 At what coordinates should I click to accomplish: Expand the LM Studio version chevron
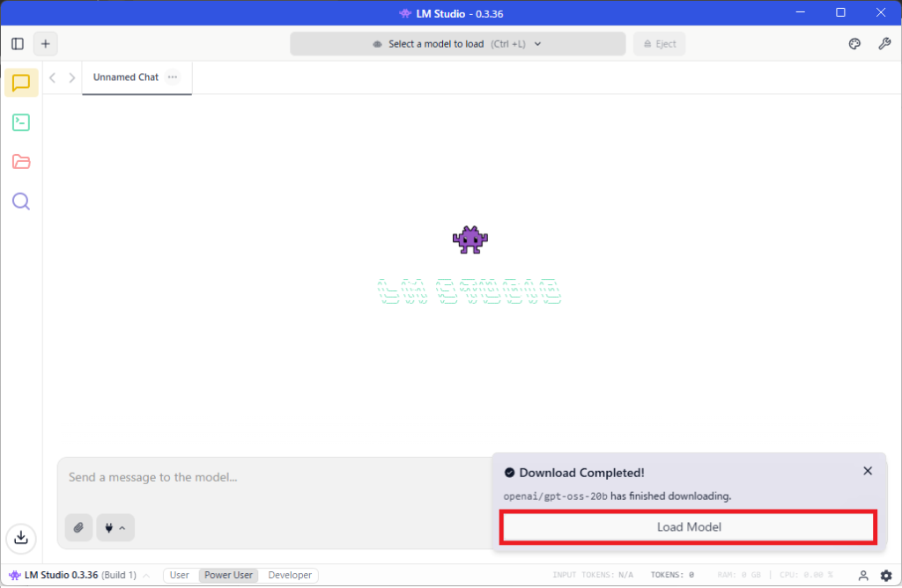point(146,576)
